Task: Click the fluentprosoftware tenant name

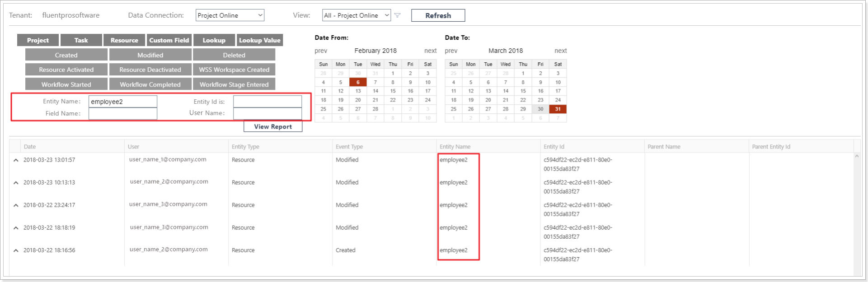Action: [x=71, y=15]
